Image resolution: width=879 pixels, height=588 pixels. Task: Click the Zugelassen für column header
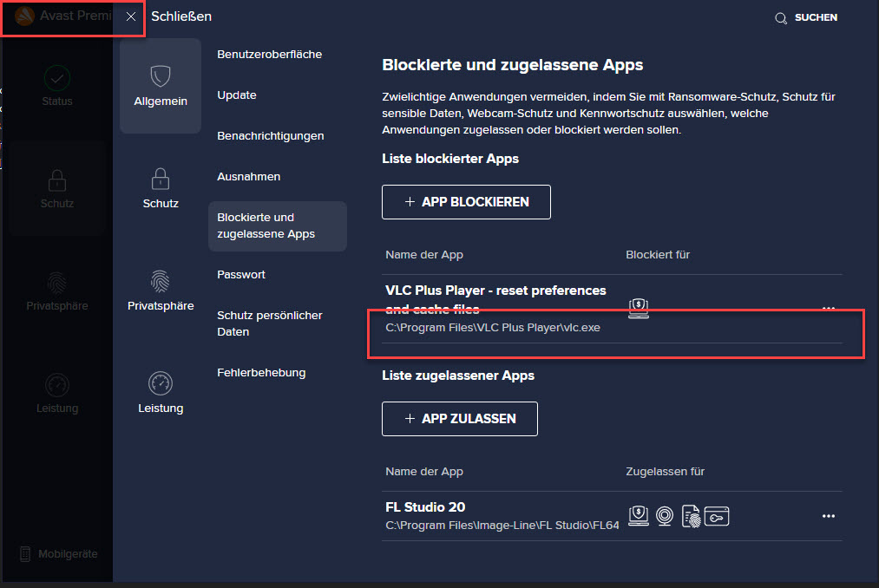[x=665, y=472]
